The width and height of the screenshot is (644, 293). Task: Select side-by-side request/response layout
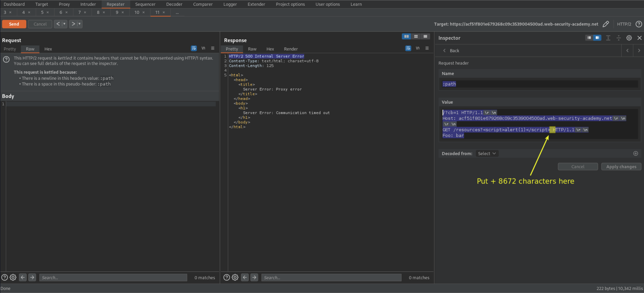coord(407,36)
